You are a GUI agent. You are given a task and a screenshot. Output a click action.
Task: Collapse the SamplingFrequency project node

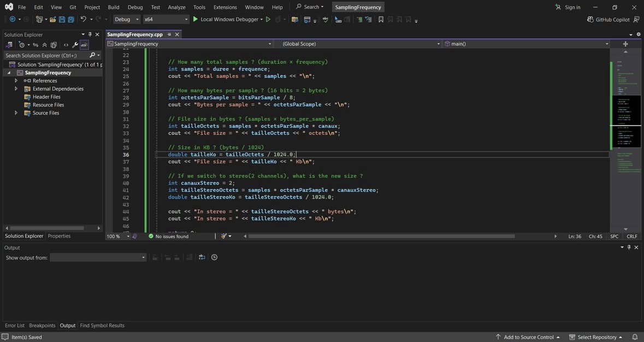point(9,73)
